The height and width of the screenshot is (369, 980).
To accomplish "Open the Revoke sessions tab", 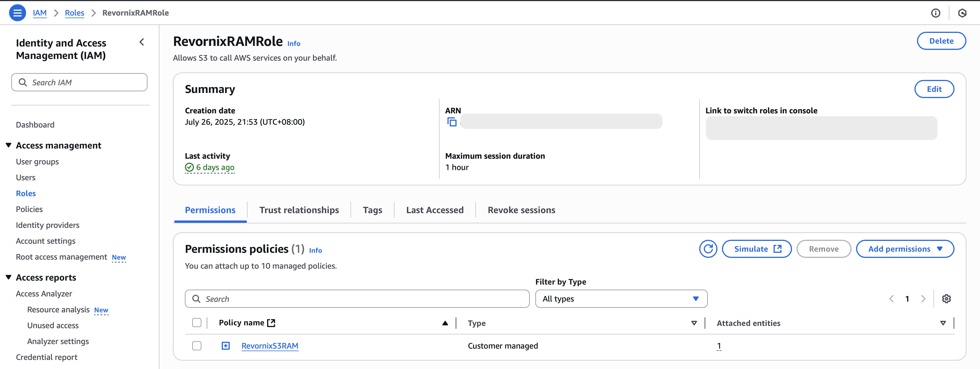I will click(x=521, y=210).
